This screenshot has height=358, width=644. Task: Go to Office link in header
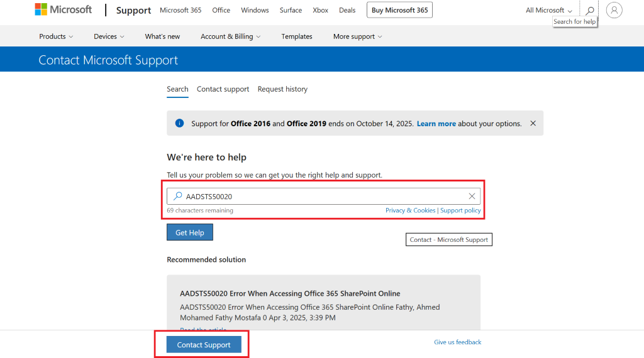[x=221, y=10]
